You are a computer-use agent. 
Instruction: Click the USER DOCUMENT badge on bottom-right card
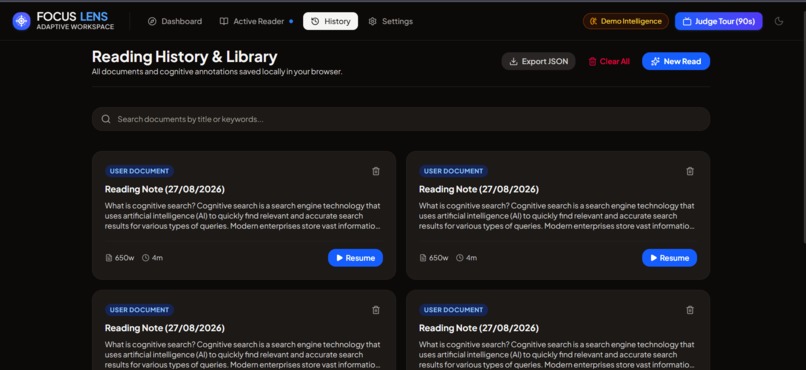[x=453, y=310]
